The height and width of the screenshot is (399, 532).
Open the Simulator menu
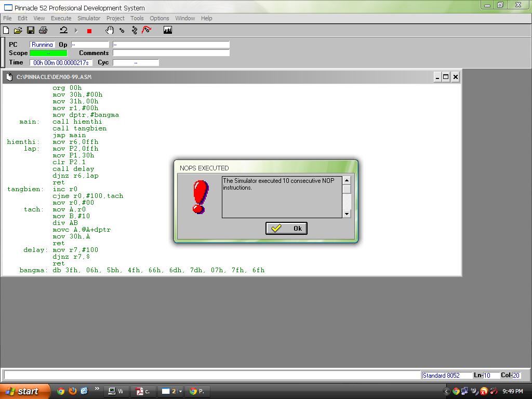[89, 18]
